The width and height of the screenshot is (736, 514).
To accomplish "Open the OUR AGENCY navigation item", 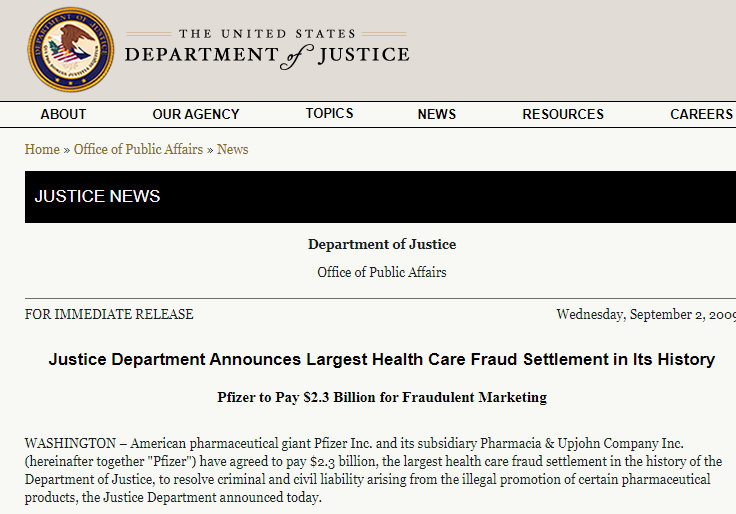I will click(196, 114).
